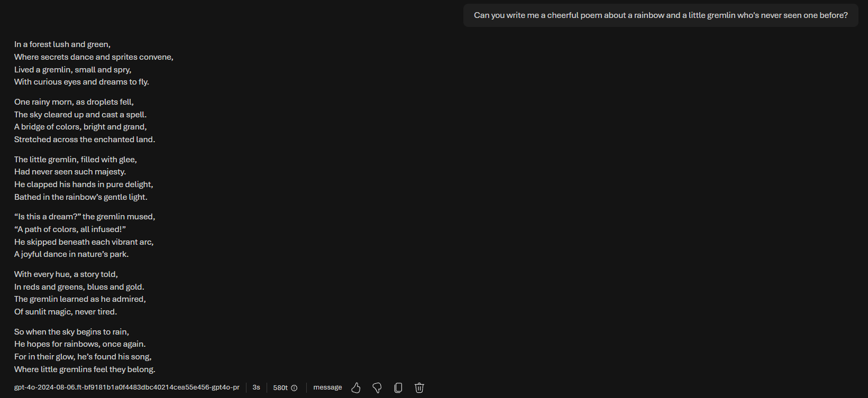Click line 'A bridge of colors, bright and grand,'
Viewport: 868px width, 398px height.
[80, 127]
